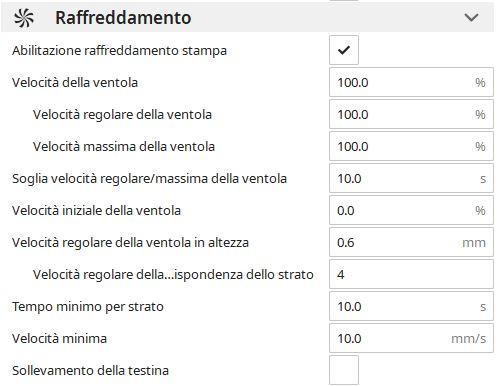Collapse the Raffreddamento section chevron

point(471,17)
